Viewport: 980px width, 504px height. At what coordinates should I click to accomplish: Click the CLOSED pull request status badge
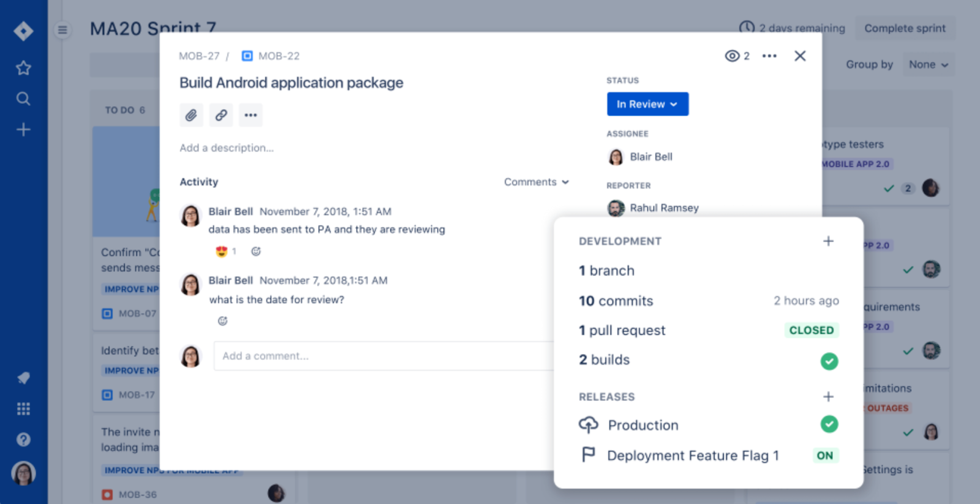(x=811, y=330)
